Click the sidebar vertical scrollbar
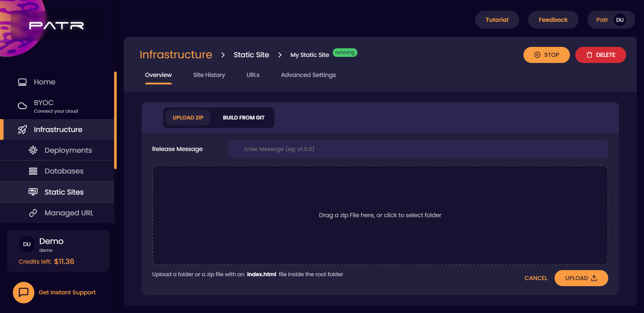This screenshot has height=313, width=644. 115,120
